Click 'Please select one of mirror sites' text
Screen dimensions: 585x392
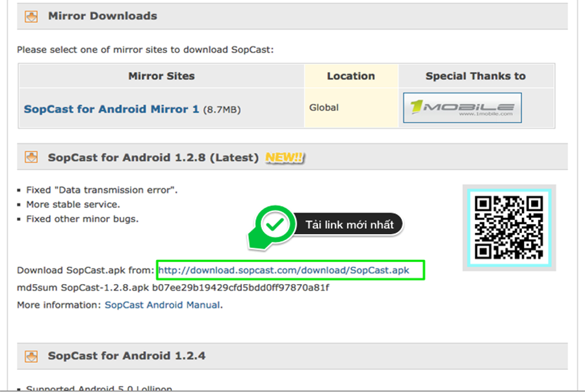145,49
